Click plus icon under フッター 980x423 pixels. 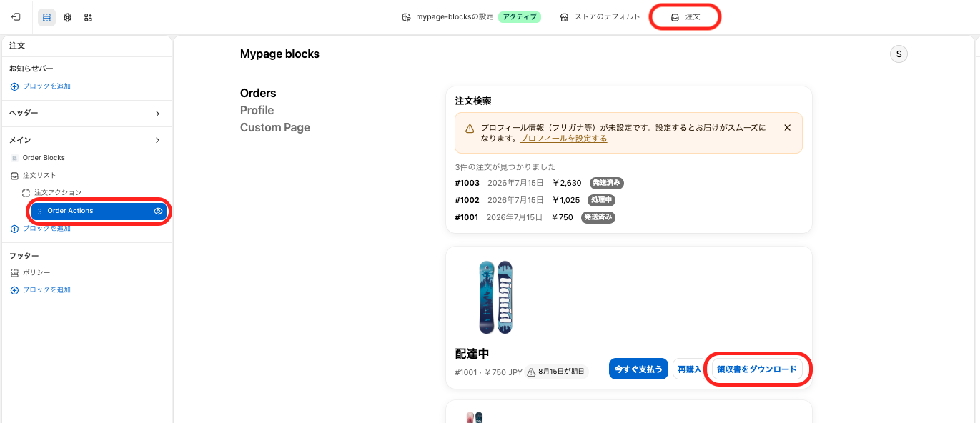(14, 290)
